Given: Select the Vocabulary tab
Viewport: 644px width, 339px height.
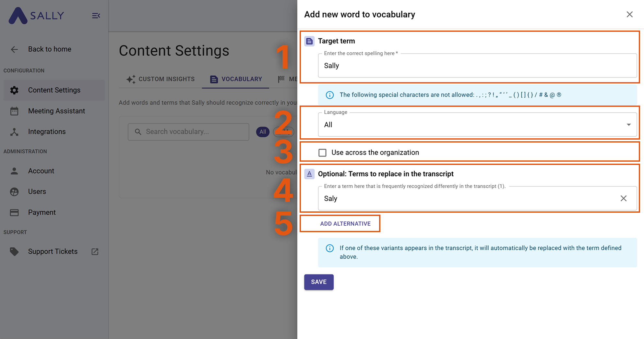Looking at the screenshot, I should 236,79.
